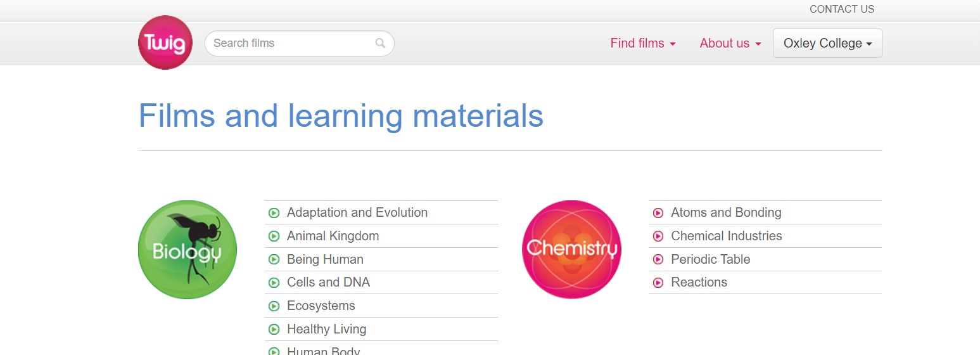Open the Oxley College dropdown
Image resolution: width=980 pixels, height=355 pixels.
tap(827, 43)
